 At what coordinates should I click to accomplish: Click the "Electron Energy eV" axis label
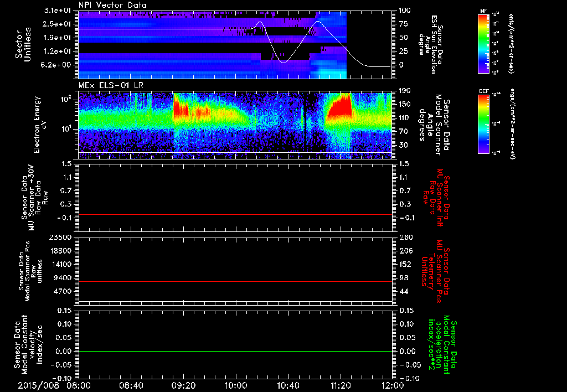pyautogui.click(x=41, y=125)
